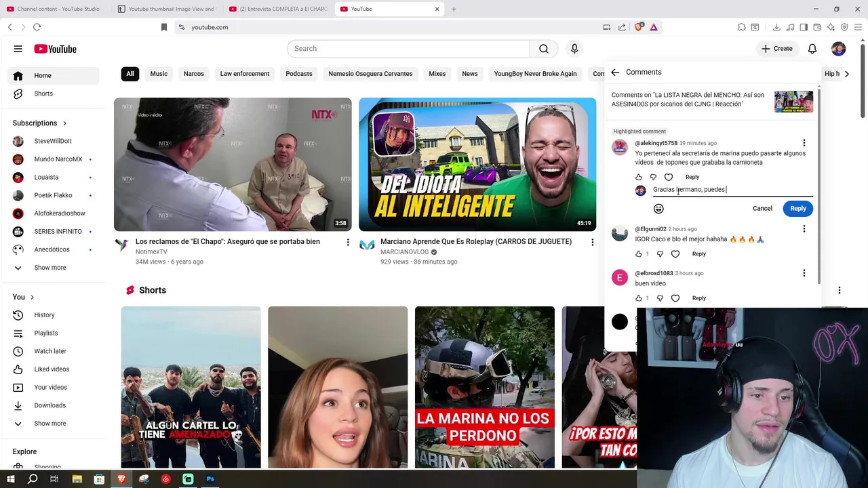Open Marciano Roleplay video thumbnail

tap(477, 165)
